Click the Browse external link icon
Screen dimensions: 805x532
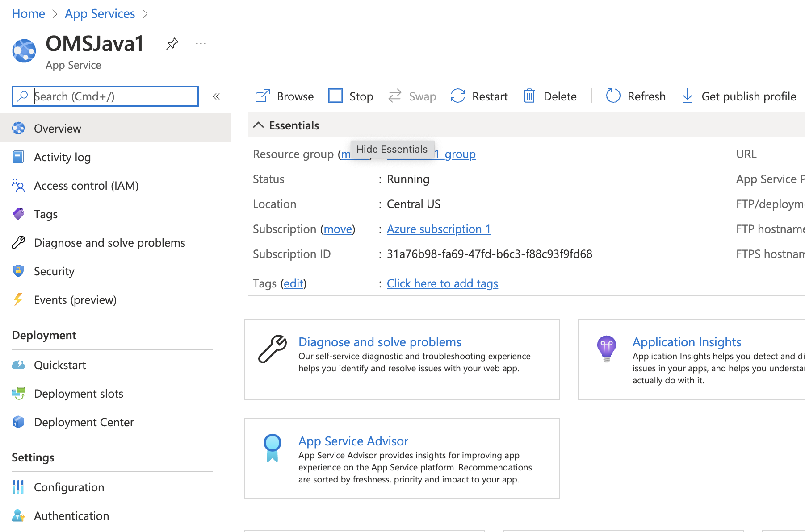click(263, 96)
